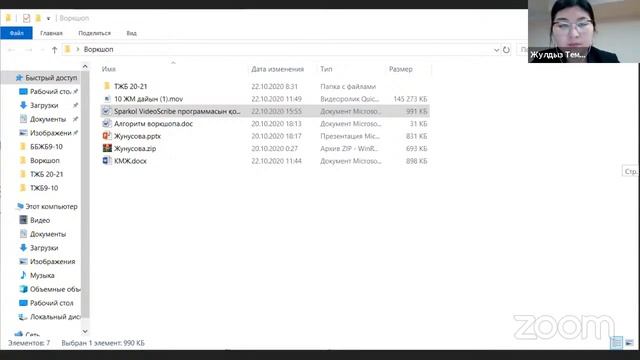Open Локальный диск in navigation pane

(49, 317)
